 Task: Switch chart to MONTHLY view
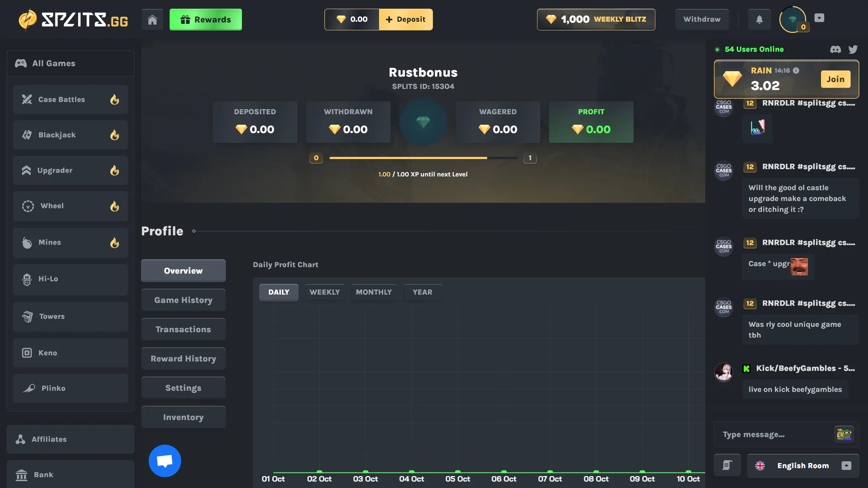[x=374, y=292]
